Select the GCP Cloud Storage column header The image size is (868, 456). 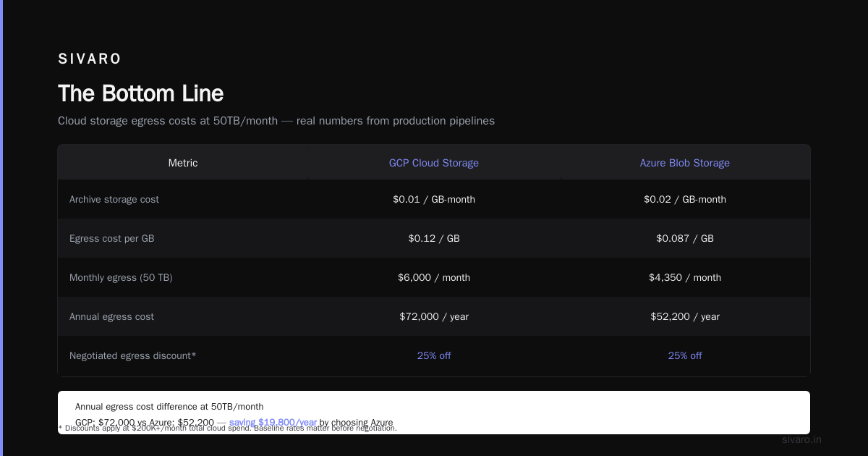pos(434,163)
